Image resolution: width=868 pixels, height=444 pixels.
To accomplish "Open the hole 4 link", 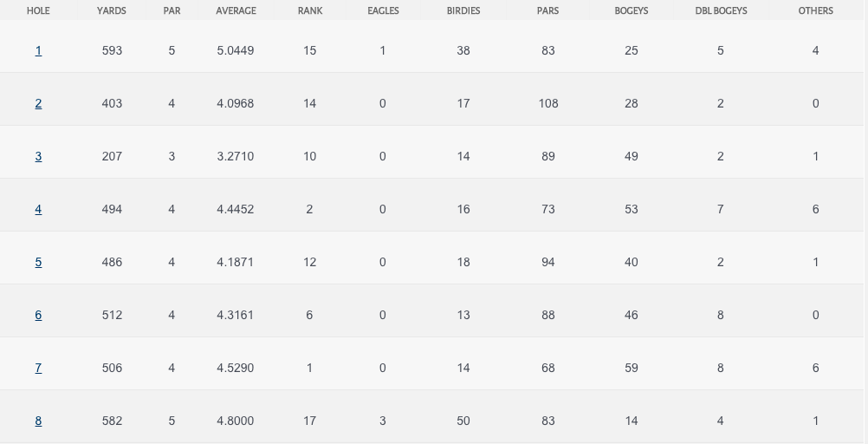I will click(38, 210).
